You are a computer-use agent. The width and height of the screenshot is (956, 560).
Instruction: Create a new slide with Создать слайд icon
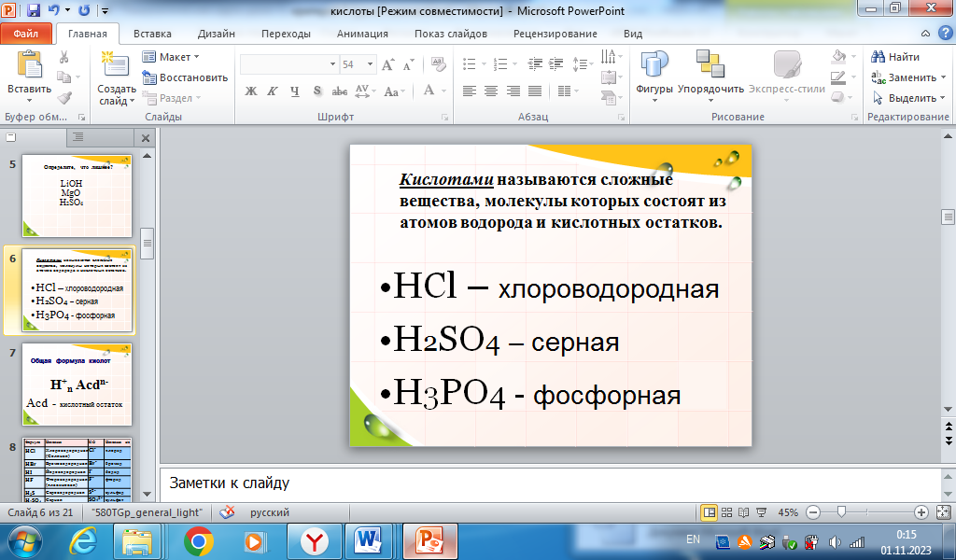(x=116, y=66)
